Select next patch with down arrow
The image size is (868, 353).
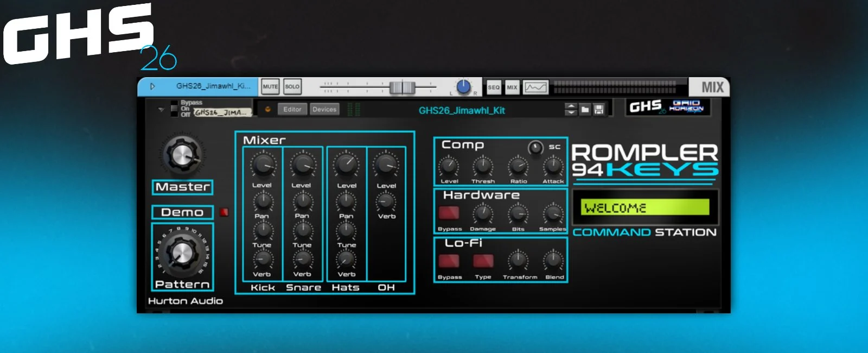[571, 112]
